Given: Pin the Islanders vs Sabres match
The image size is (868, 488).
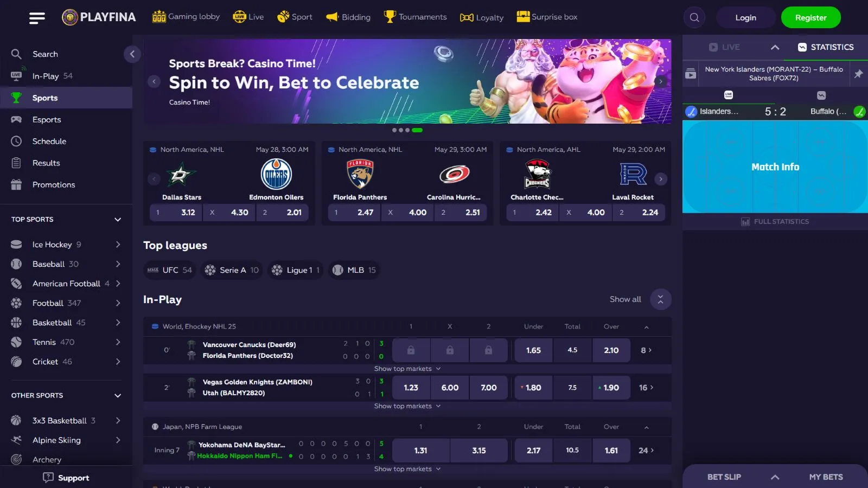Looking at the screenshot, I should 858,74.
